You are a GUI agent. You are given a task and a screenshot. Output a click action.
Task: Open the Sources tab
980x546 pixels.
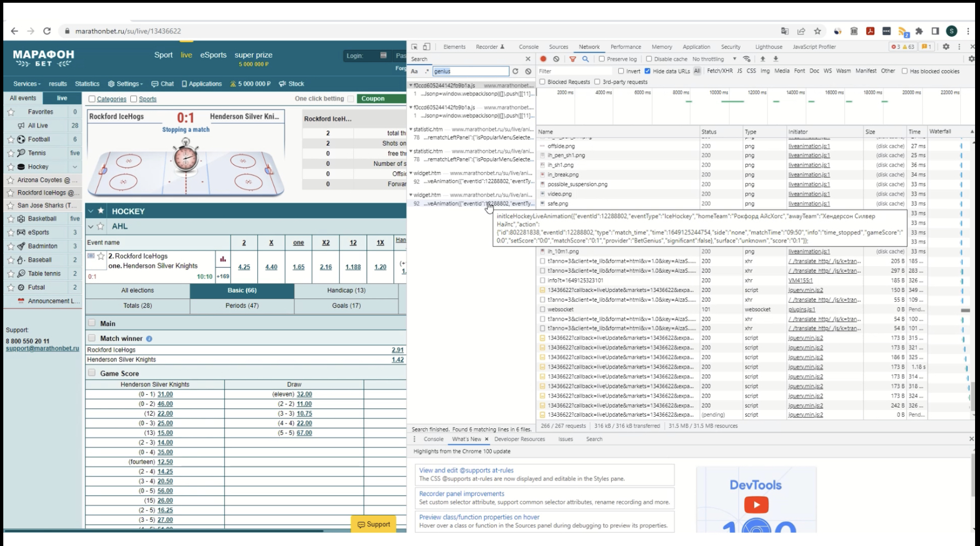559,47
